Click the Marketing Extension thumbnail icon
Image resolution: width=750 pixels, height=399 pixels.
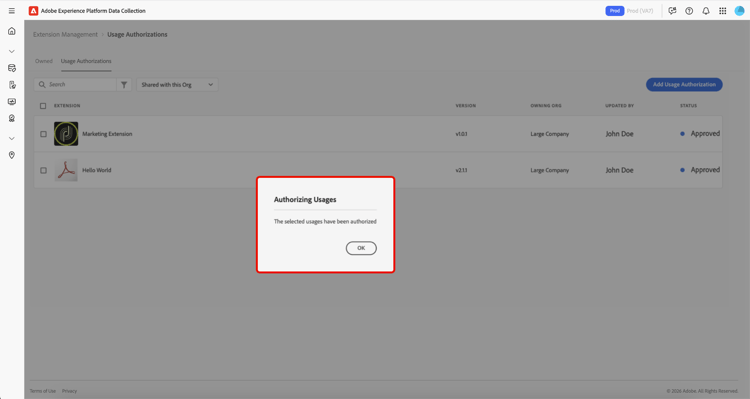(x=66, y=134)
